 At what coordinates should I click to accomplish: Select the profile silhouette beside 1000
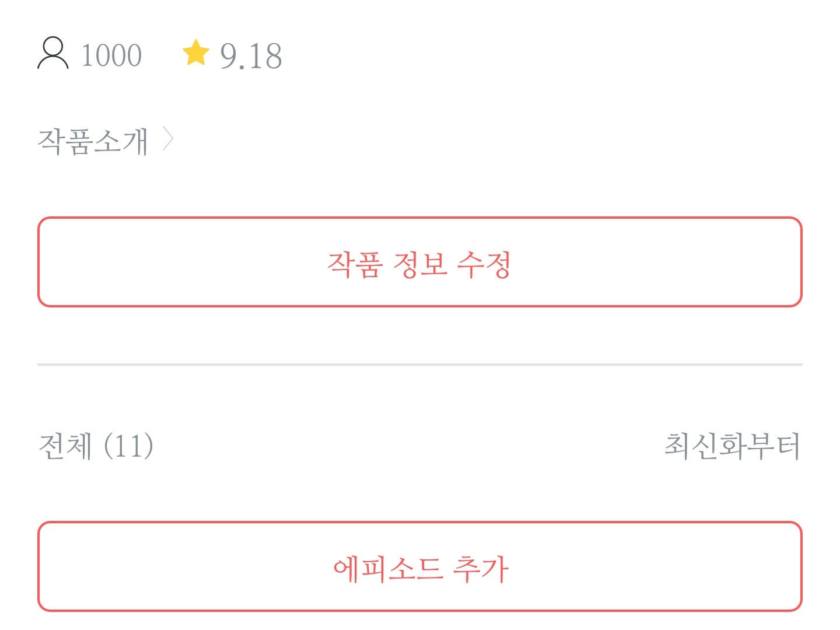click(x=53, y=54)
